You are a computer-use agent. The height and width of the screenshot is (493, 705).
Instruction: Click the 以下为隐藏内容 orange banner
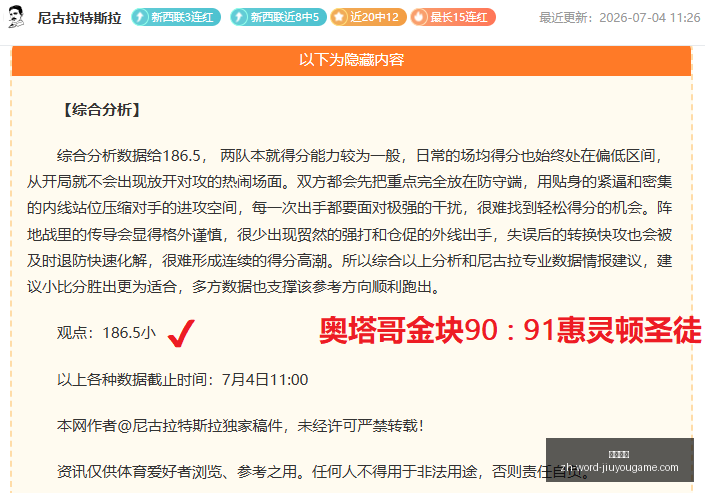351,60
